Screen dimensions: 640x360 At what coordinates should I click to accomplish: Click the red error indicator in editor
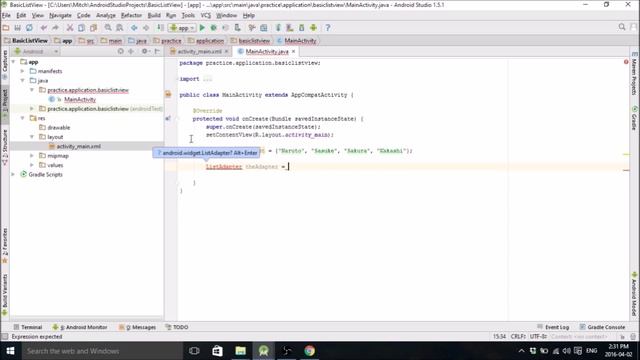626,62
